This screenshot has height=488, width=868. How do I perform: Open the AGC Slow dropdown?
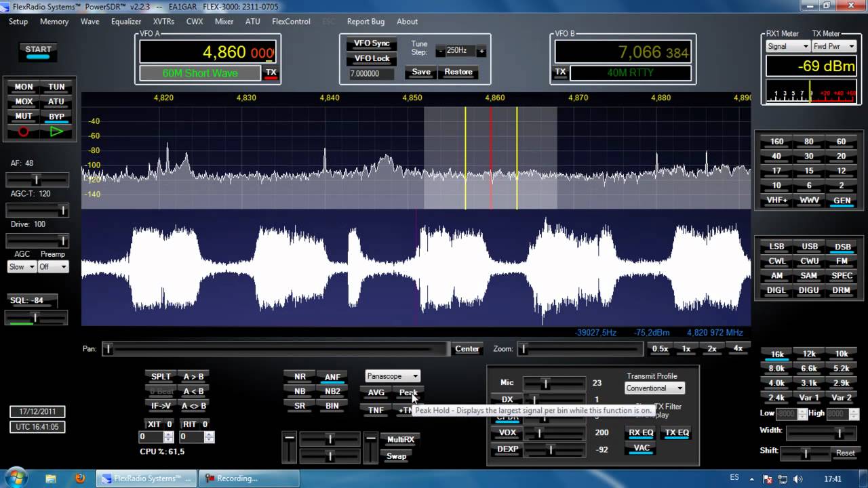[x=21, y=267]
